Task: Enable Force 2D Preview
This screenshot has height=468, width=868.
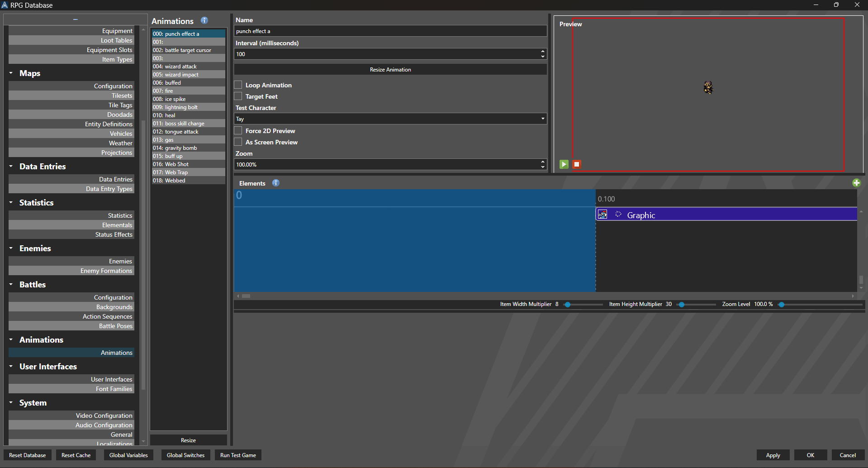Action: pos(237,130)
